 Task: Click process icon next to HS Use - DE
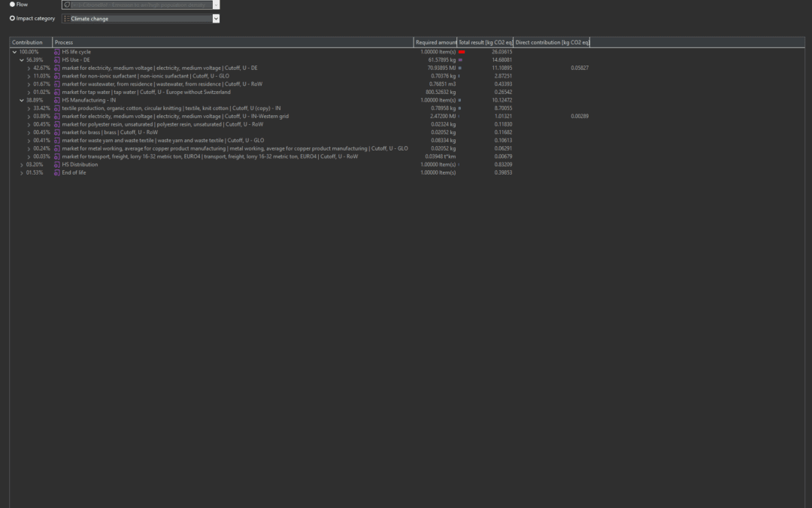(x=57, y=59)
